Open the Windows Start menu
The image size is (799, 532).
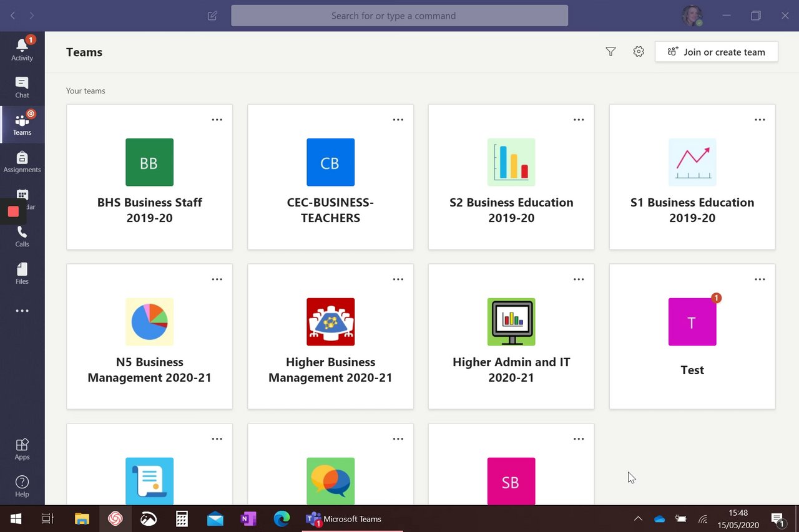[15, 519]
